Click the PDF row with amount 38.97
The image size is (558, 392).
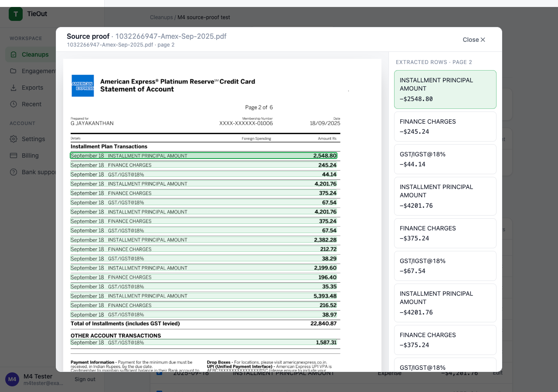point(204,314)
